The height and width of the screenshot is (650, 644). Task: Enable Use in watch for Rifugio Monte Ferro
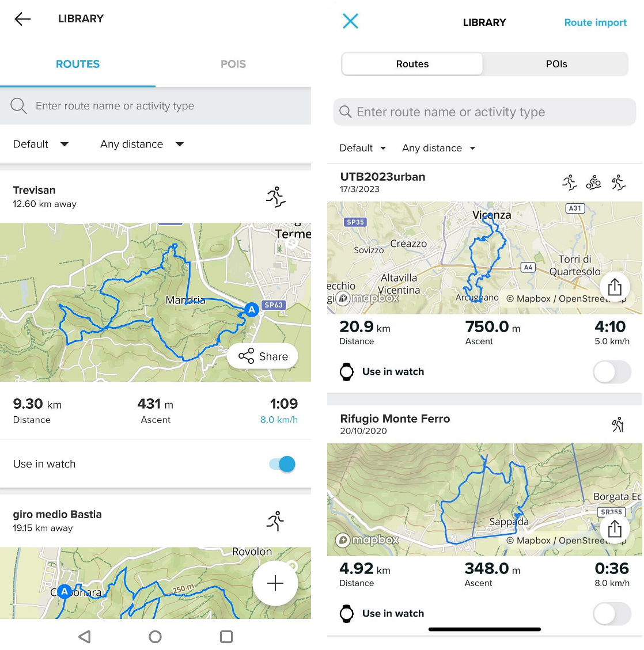point(612,614)
